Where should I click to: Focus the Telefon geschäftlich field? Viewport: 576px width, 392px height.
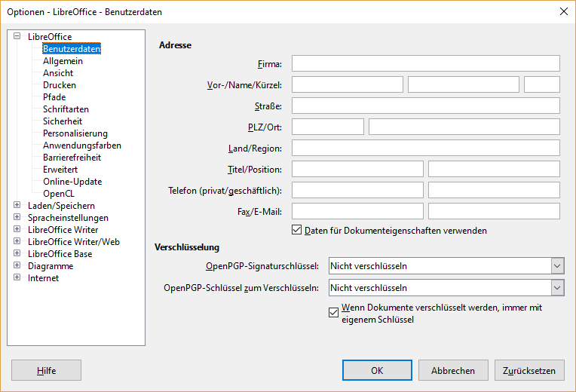494,190
